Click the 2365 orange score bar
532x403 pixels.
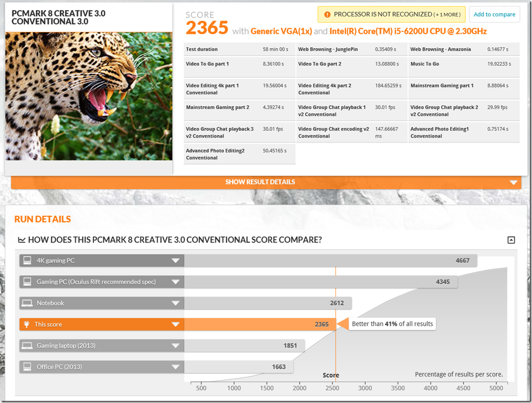point(260,324)
